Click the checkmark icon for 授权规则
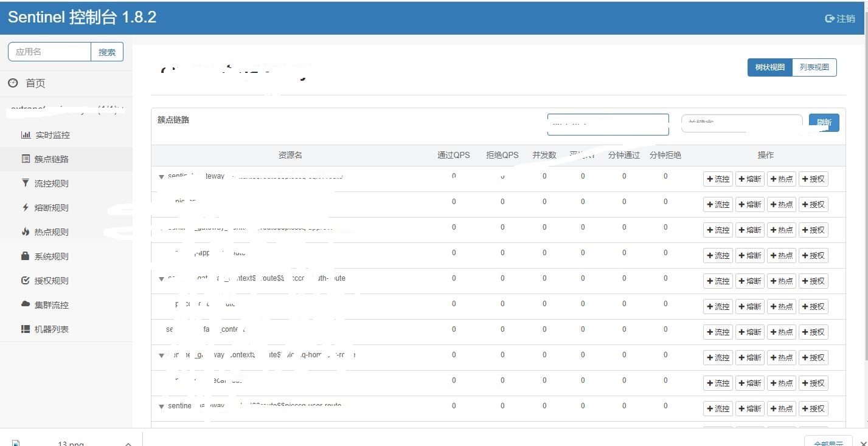868x446 pixels. (x=26, y=280)
